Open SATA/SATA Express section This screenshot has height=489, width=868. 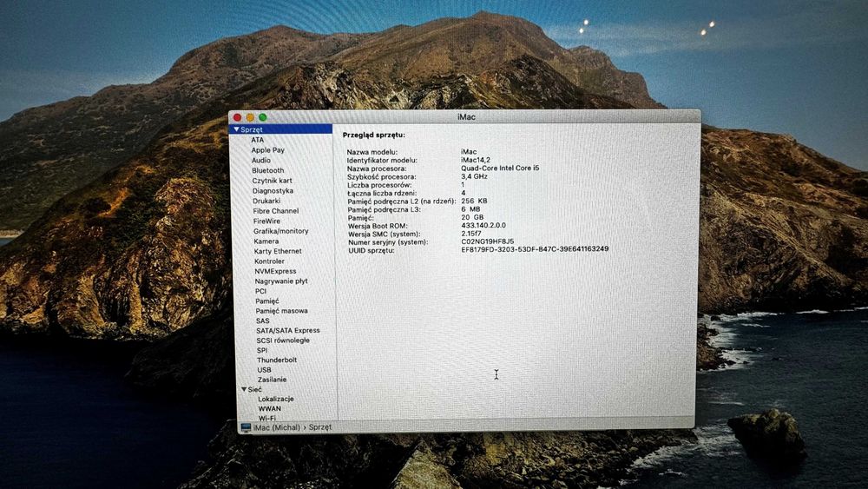(x=288, y=331)
